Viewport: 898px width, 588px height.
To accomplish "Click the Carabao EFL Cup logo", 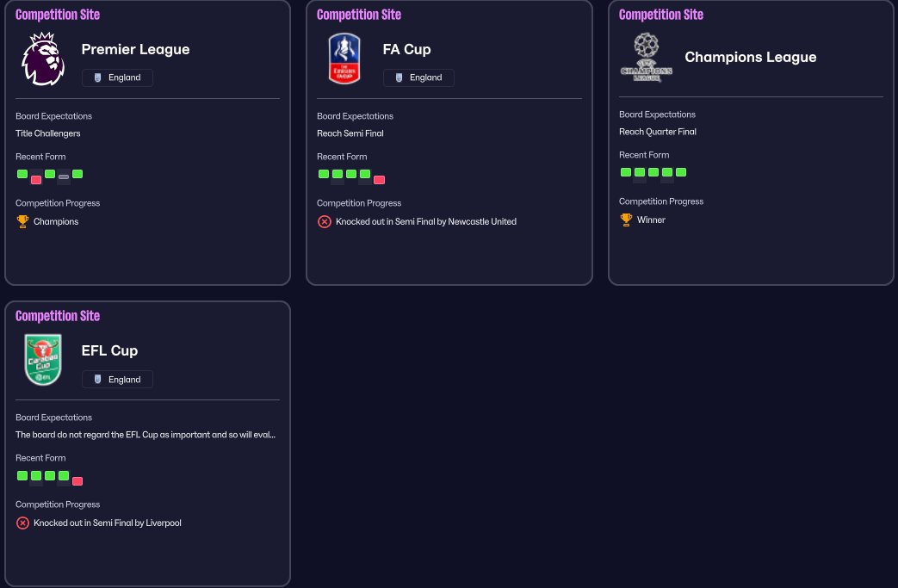I will pos(43,360).
